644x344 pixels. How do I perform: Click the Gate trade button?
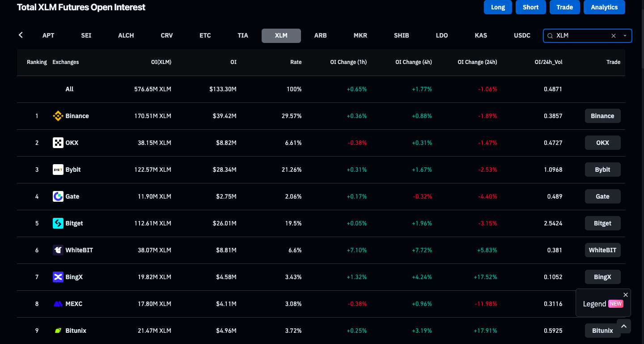(x=602, y=196)
